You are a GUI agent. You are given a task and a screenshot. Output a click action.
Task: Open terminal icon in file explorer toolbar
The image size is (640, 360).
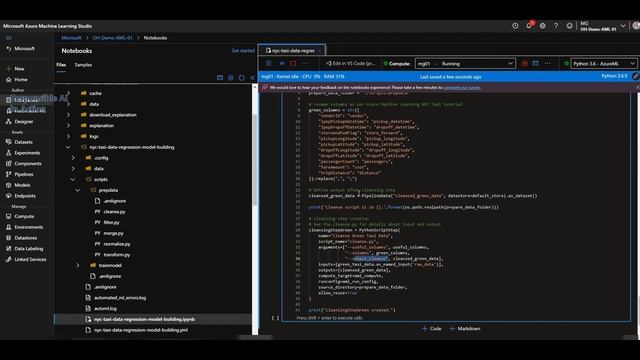click(x=220, y=78)
